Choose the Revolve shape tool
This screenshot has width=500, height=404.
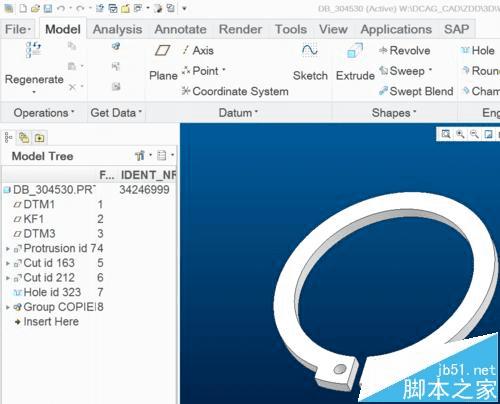click(x=405, y=51)
